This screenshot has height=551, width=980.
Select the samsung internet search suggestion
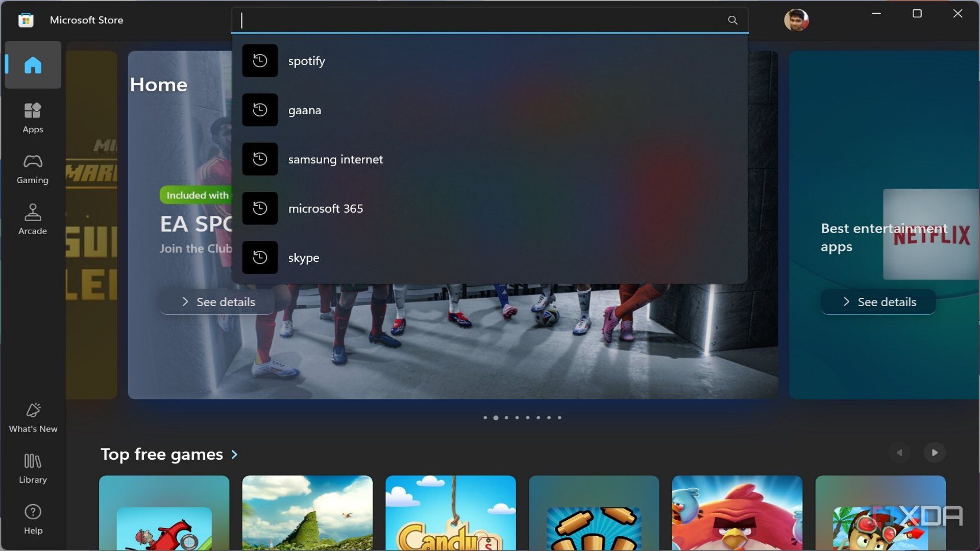click(x=335, y=159)
